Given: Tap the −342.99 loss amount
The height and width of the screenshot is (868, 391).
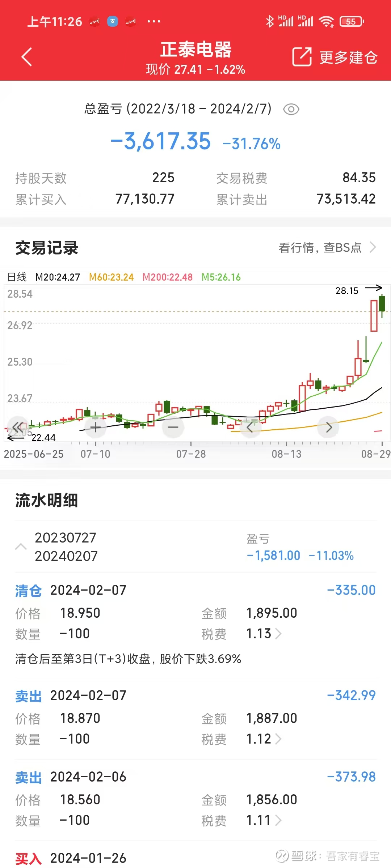Looking at the screenshot, I should (x=351, y=695).
